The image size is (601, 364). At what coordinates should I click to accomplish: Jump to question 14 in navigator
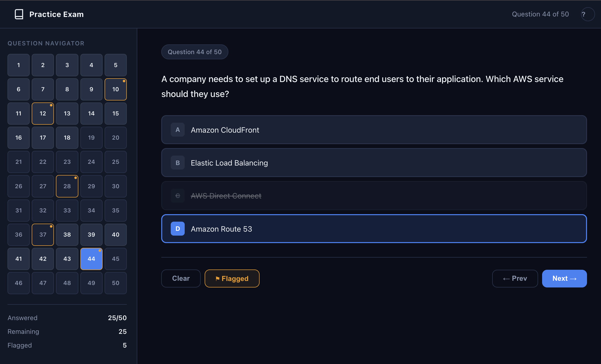[91, 113]
